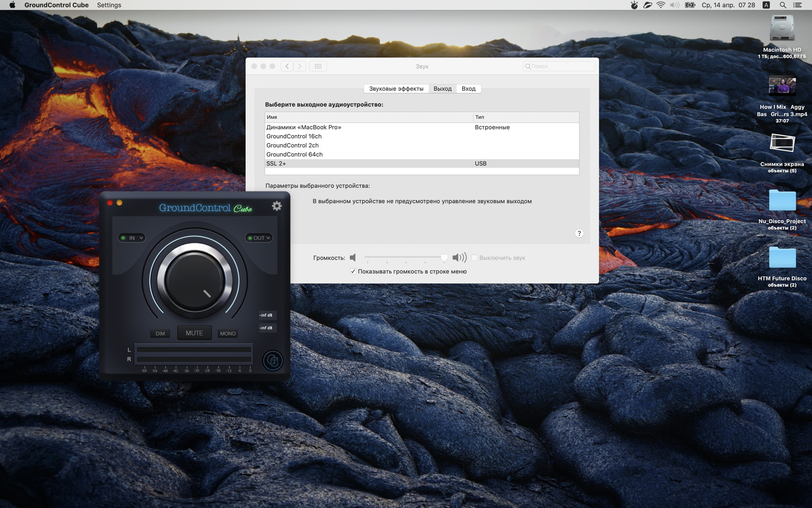
Task: Click the bird-shaped menu bar icon
Action: pos(634,5)
